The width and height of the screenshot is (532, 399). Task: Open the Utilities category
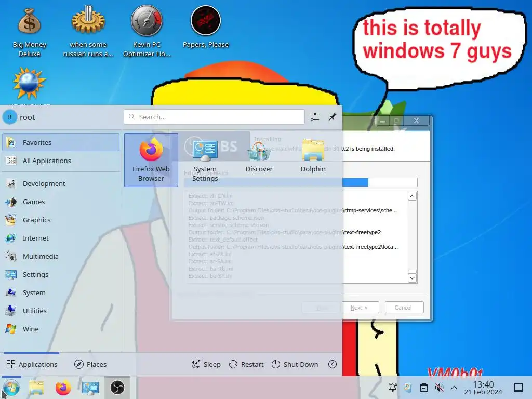click(61, 311)
